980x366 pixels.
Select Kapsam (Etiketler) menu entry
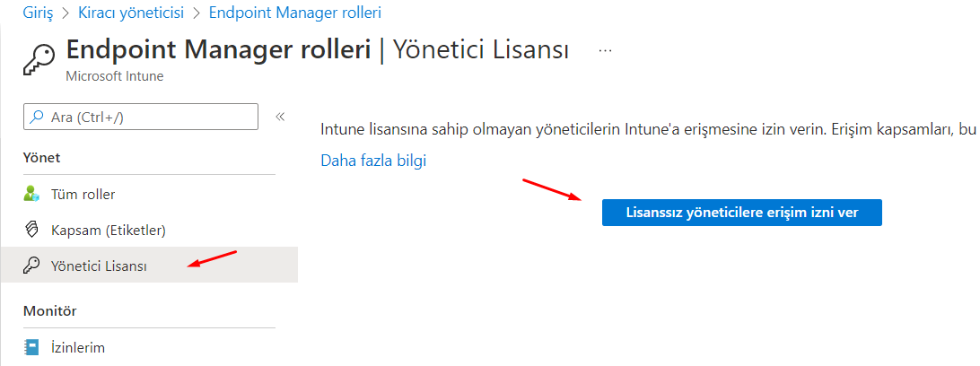pyautogui.click(x=109, y=231)
